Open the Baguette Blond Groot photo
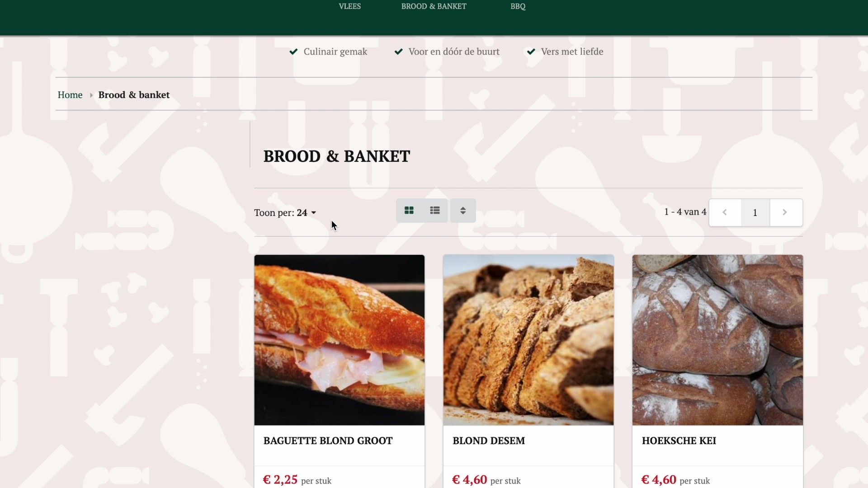 pyautogui.click(x=340, y=340)
